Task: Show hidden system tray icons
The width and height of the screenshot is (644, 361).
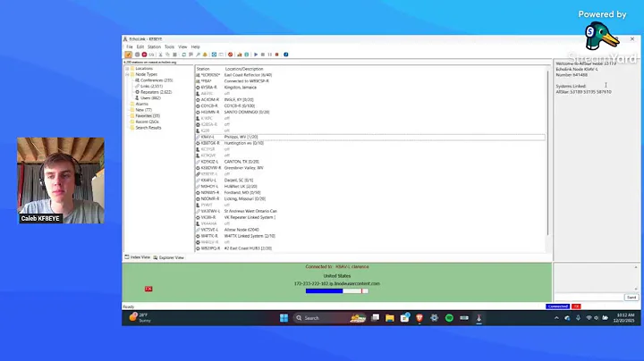Action: pos(556,318)
